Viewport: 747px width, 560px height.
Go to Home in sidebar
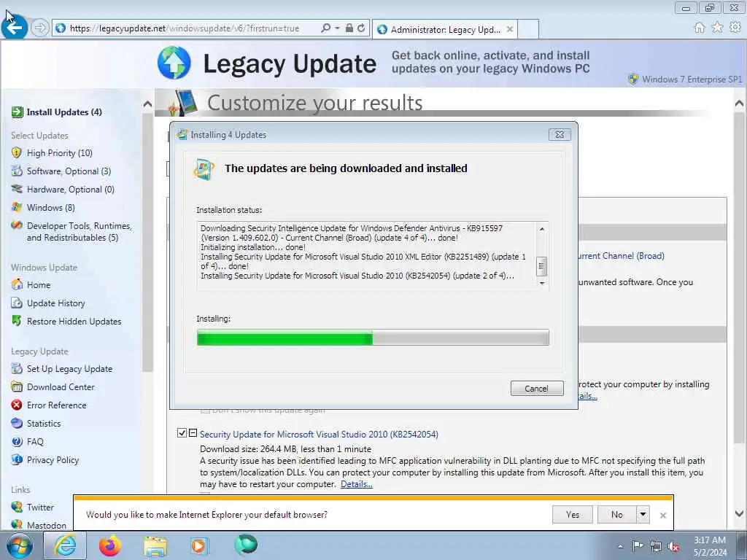click(x=39, y=285)
